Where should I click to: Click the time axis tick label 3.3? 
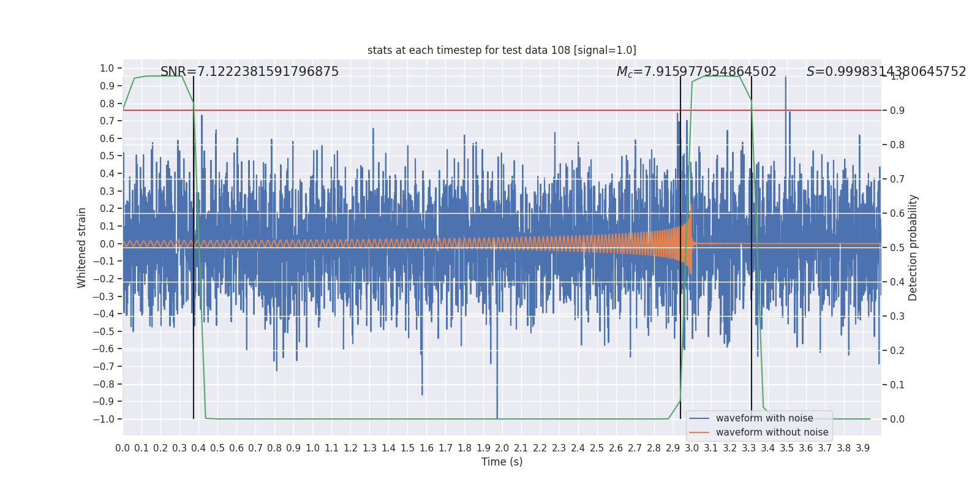tap(749, 448)
